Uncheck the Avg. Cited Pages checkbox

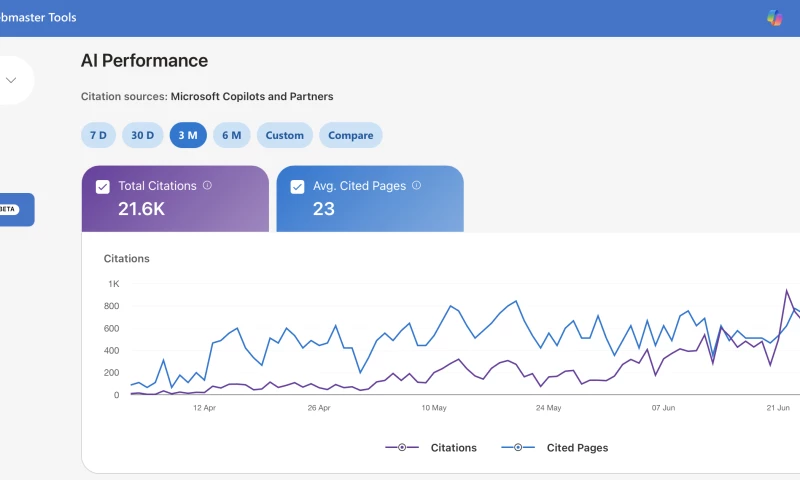click(297, 187)
